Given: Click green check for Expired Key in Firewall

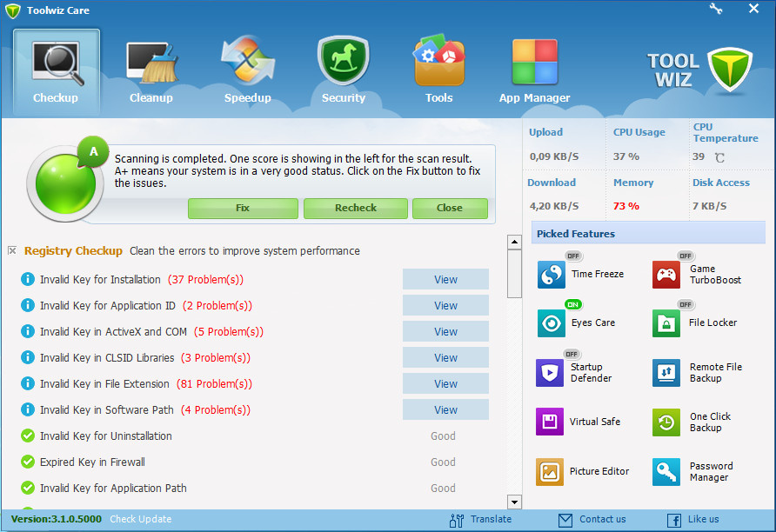Looking at the screenshot, I should 28,462.
